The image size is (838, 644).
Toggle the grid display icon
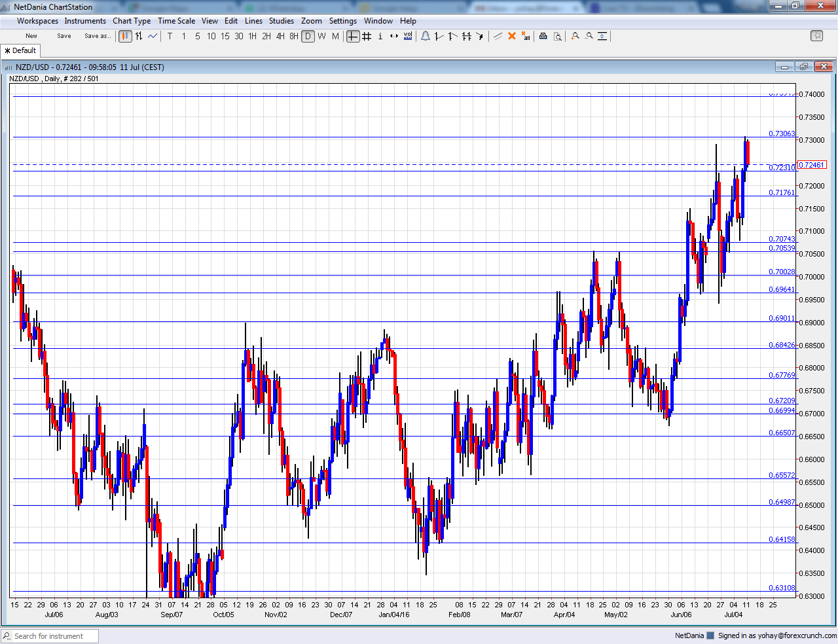coord(366,36)
